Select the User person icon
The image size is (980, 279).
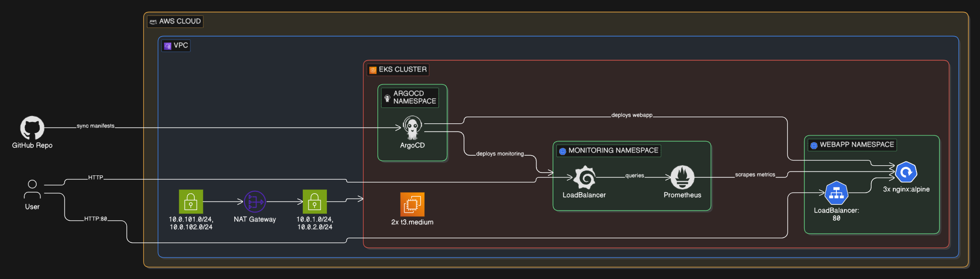[x=32, y=189]
